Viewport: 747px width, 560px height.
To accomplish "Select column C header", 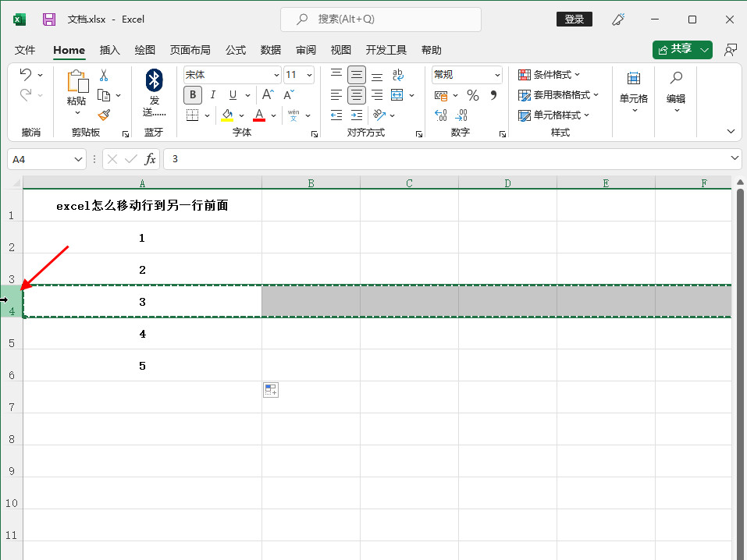I will [x=409, y=183].
